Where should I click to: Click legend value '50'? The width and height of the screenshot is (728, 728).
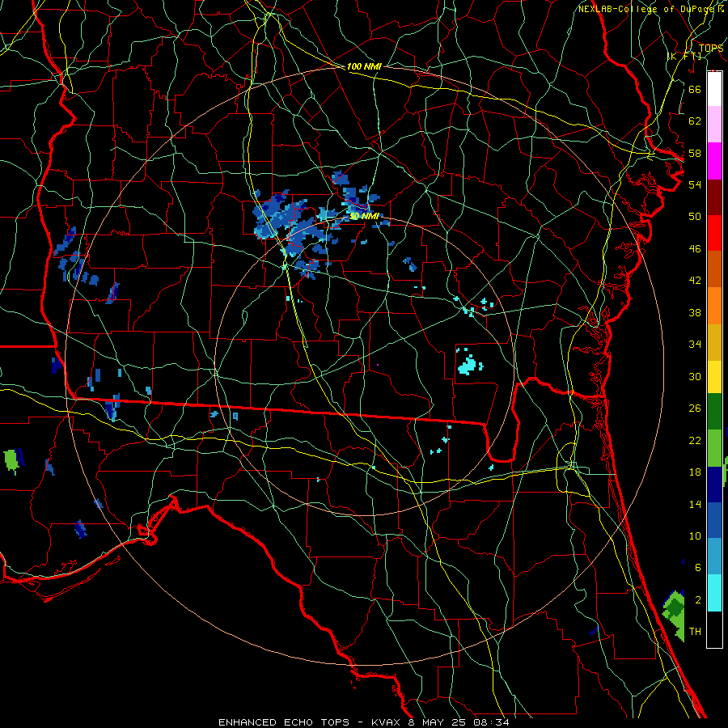[695, 217]
